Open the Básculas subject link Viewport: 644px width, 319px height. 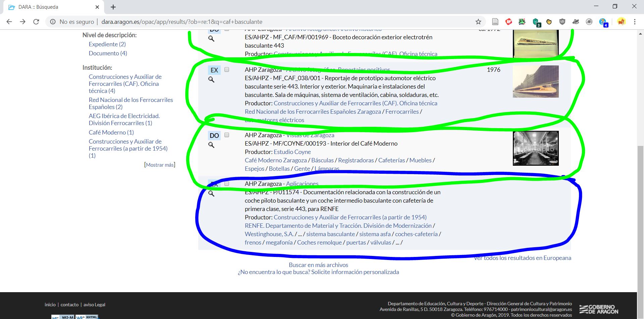(x=322, y=160)
